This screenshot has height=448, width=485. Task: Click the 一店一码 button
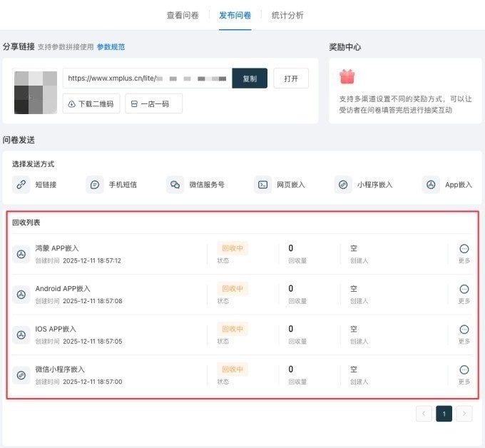tap(154, 103)
